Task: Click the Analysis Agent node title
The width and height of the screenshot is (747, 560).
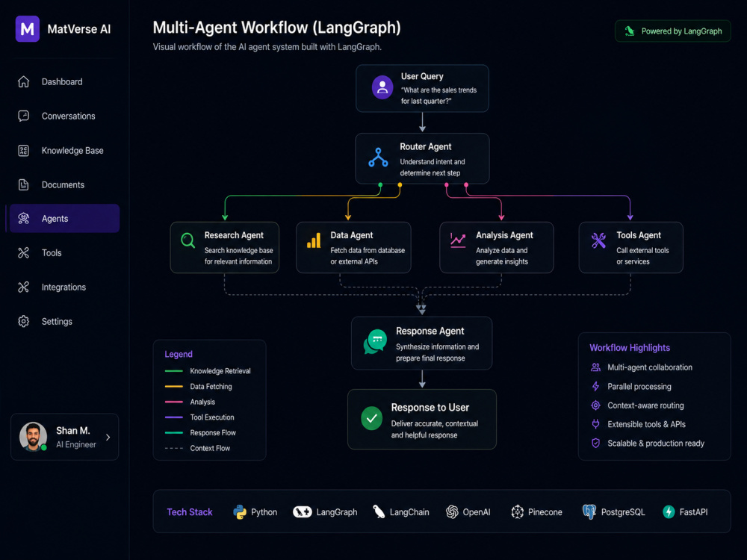Action: click(504, 235)
